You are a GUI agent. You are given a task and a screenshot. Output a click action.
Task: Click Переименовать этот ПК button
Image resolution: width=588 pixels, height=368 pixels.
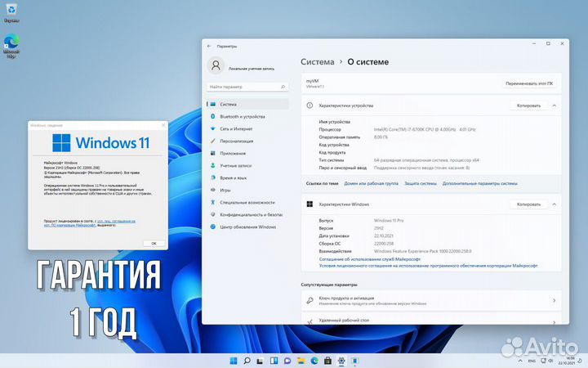(529, 83)
